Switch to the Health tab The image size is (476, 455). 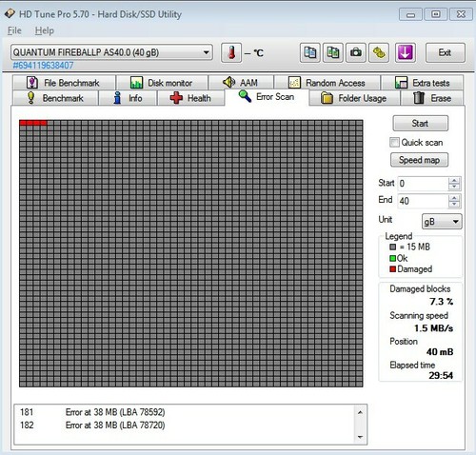[191, 98]
